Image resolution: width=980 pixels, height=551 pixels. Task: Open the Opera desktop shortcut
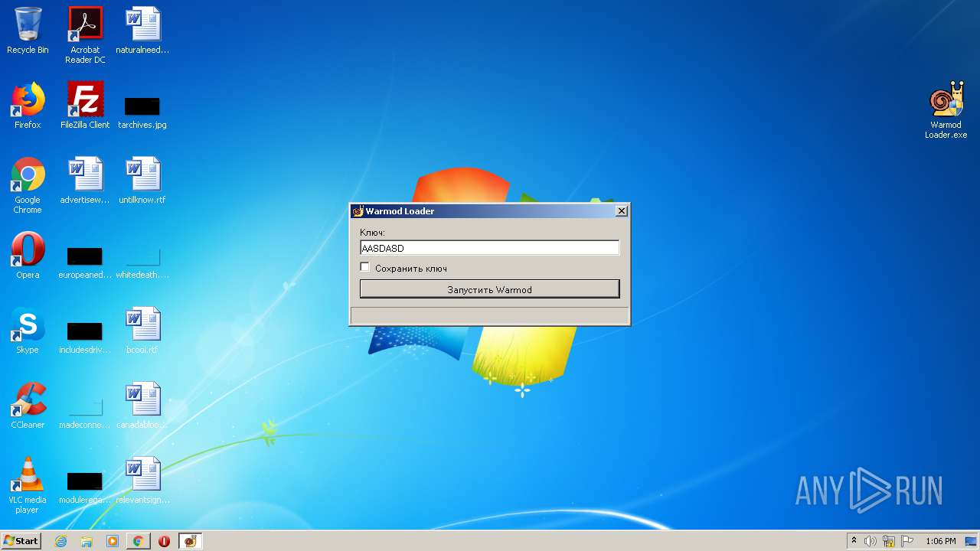coord(28,256)
